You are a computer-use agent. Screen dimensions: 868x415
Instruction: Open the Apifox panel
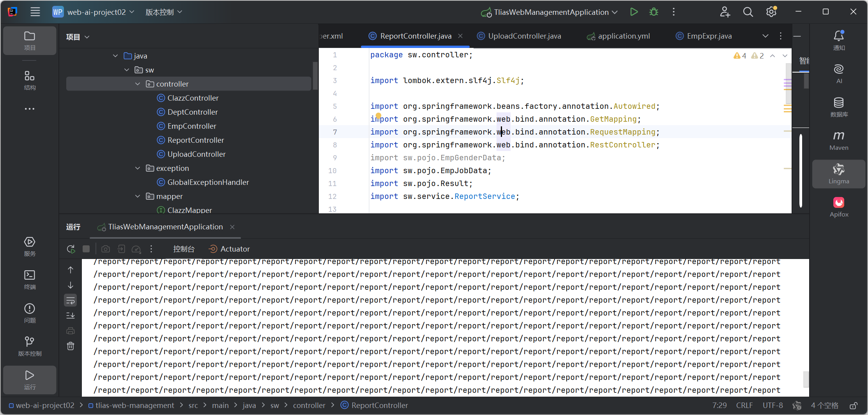pos(839,207)
